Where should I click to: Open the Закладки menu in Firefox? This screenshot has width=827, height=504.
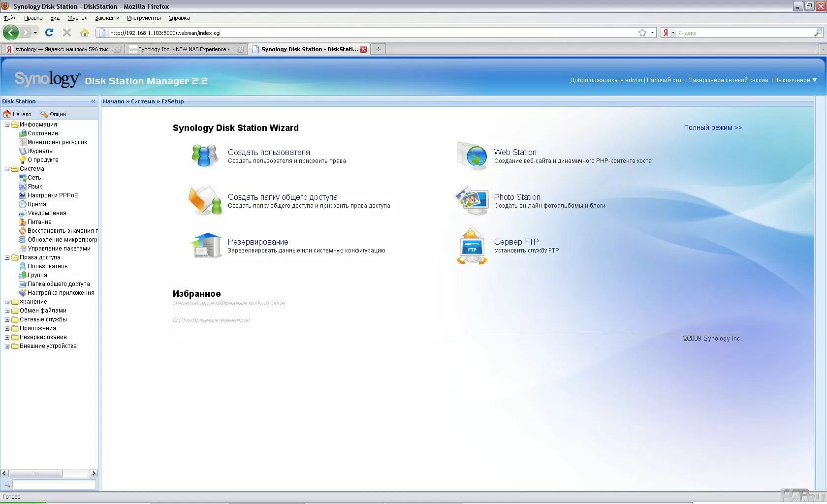pyautogui.click(x=107, y=18)
